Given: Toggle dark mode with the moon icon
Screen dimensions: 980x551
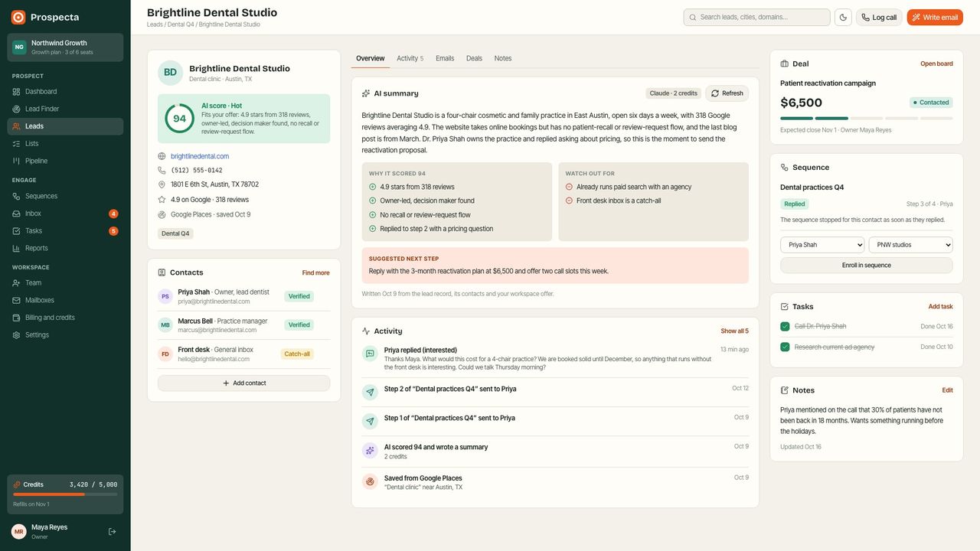Looking at the screenshot, I should tap(843, 18).
